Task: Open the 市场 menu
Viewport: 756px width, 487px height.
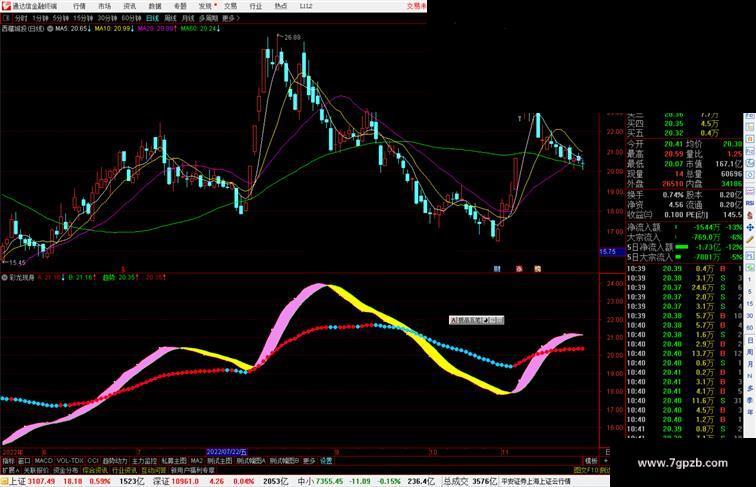Action: (x=105, y=6)
